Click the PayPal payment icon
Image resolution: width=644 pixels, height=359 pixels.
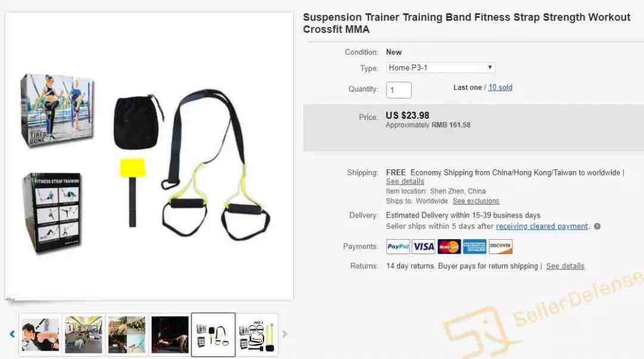tap(398, 246)
